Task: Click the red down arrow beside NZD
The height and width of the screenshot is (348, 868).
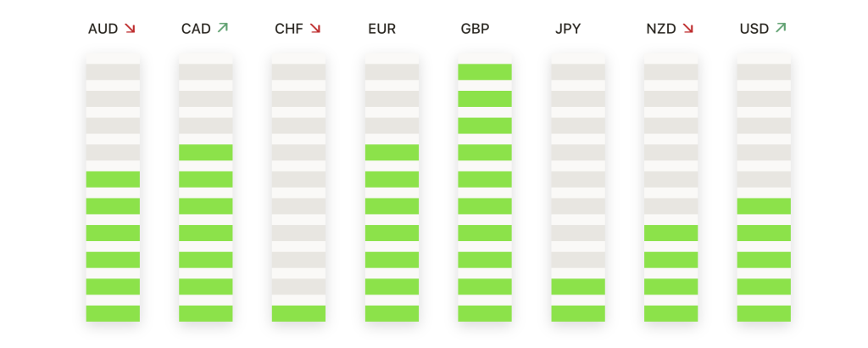Action: 687,29
